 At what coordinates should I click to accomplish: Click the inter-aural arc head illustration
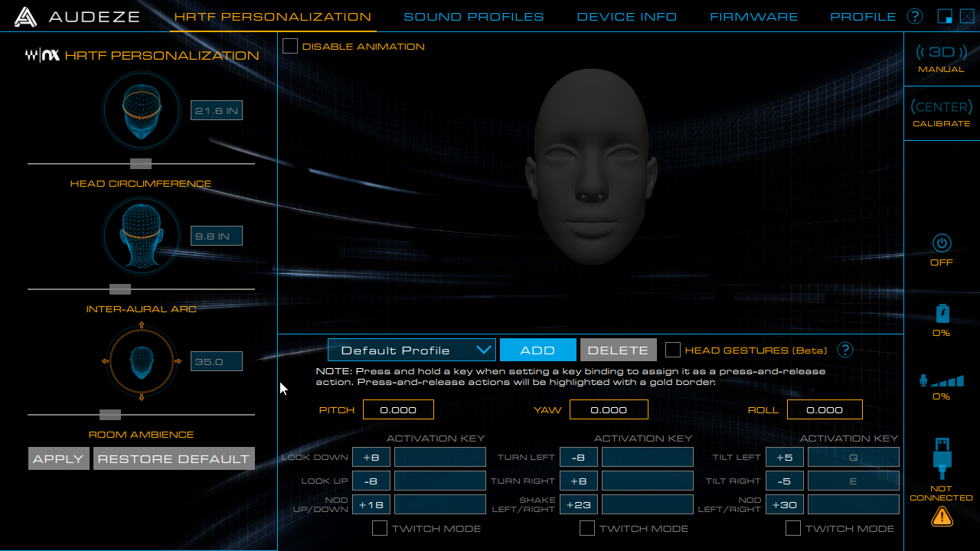[x=142, y=236]
